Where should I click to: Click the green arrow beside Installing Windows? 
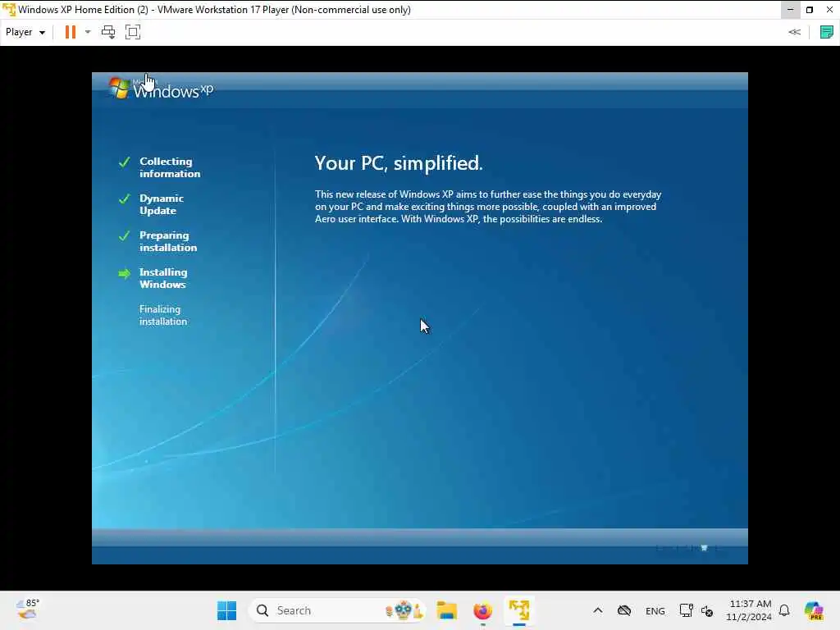coord(125,274)
